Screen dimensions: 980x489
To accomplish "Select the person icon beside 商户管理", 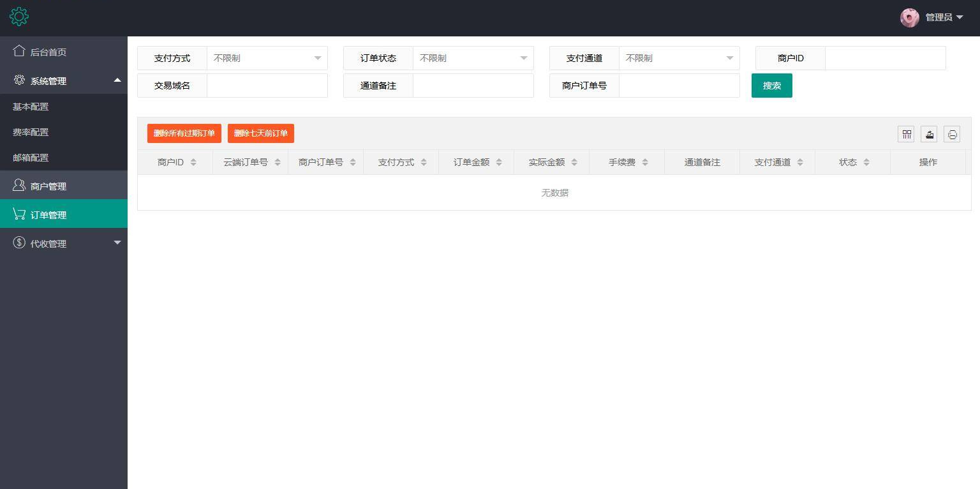I will 19,186.
